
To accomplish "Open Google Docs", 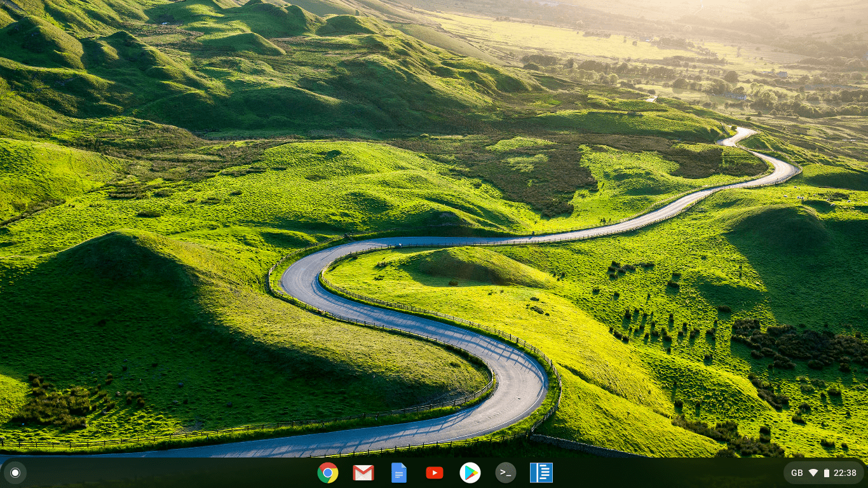I will tap(399, 473).
